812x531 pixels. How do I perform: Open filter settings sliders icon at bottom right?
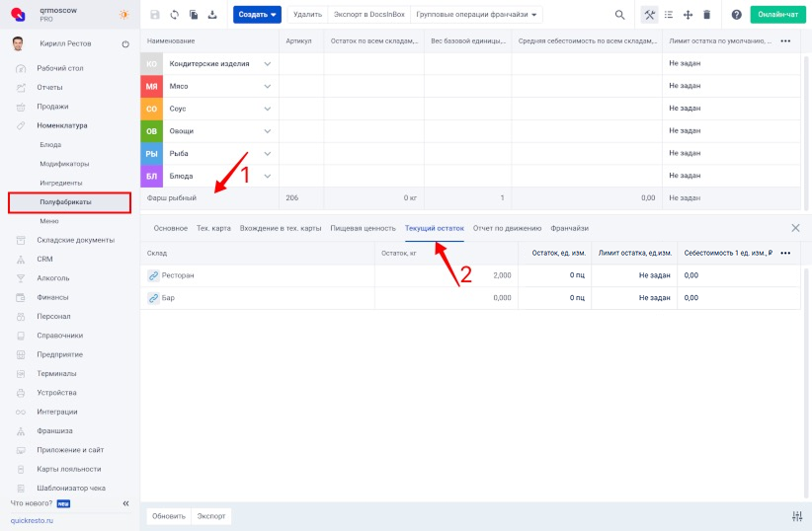(797, 516)
